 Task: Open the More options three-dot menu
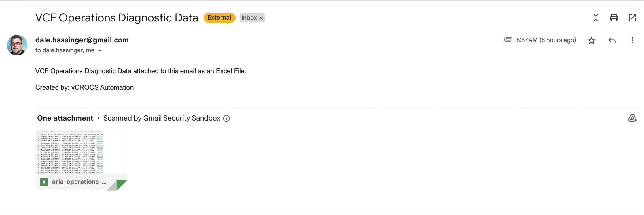point(632,40)
